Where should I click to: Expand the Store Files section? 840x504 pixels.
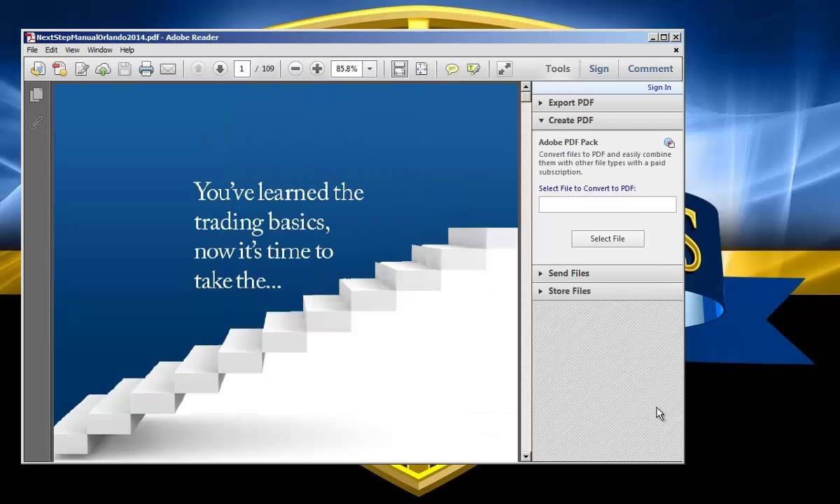(608, 291)
